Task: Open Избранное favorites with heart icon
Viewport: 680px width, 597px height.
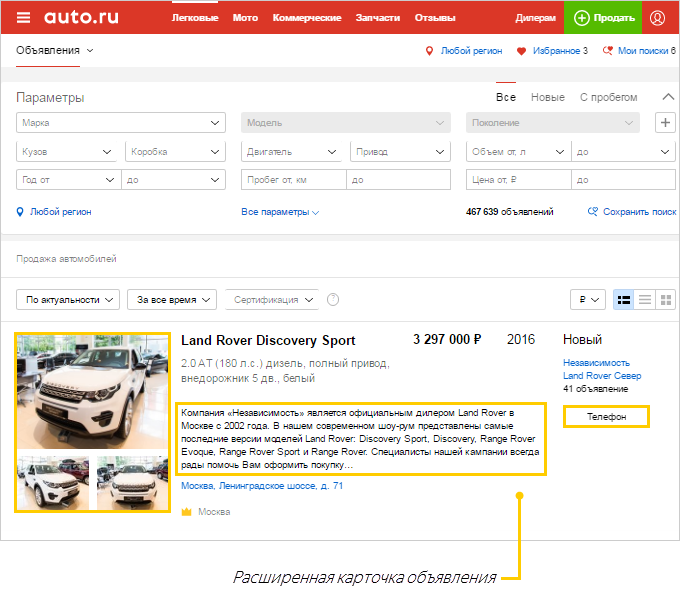Action: [552, 51]
